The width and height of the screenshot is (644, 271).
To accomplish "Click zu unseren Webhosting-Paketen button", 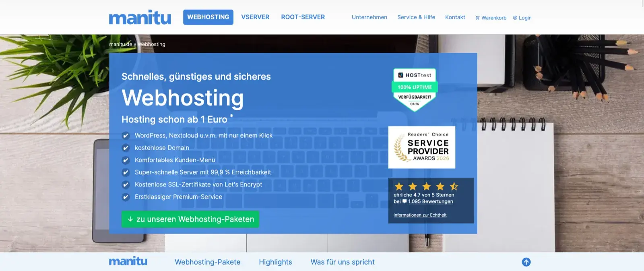I will pyautogui.click(x=190, y=219).
